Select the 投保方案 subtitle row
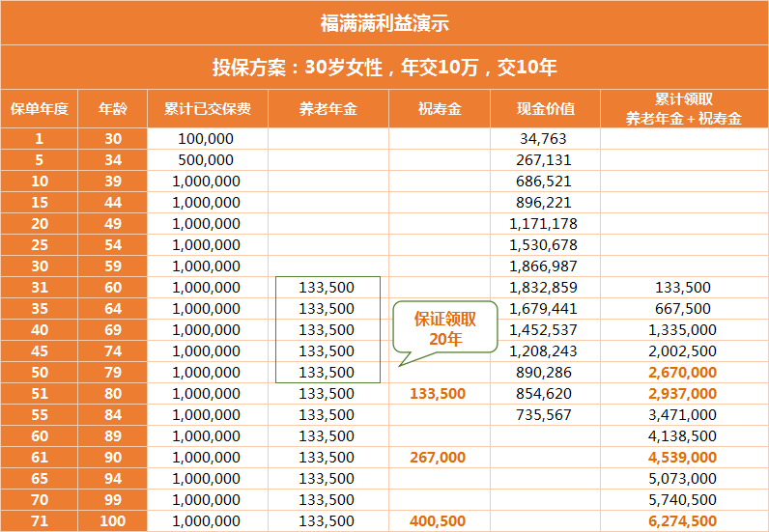This screenshot has width=769, height=532. click(x=384, y=68)
